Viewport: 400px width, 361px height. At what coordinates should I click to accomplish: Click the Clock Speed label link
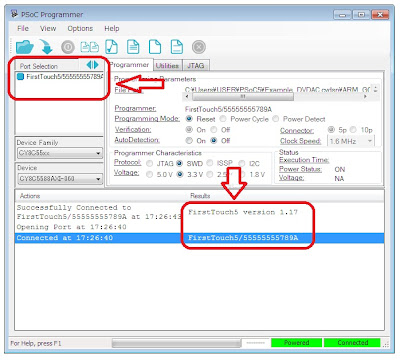pyautogui.click(x=300, y=141)
